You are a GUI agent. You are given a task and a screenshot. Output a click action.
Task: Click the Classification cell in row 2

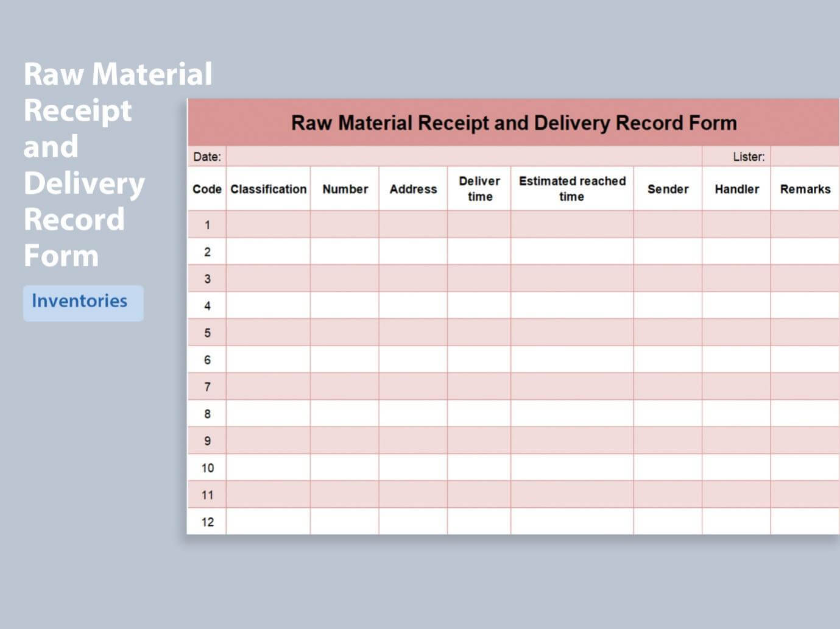[268, 251]
